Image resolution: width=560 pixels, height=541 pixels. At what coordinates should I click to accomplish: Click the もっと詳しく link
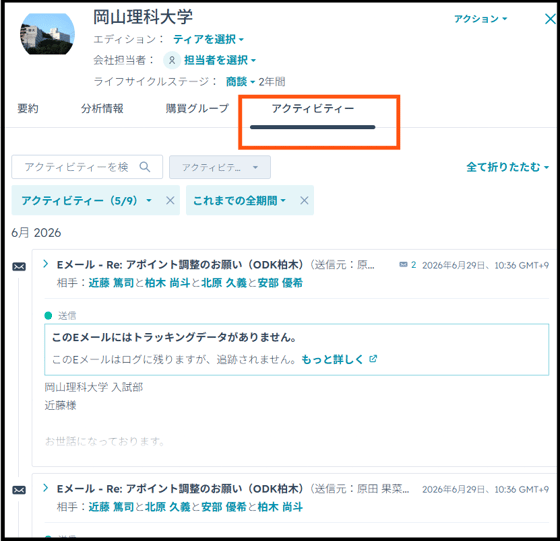(x=332, y=359)
